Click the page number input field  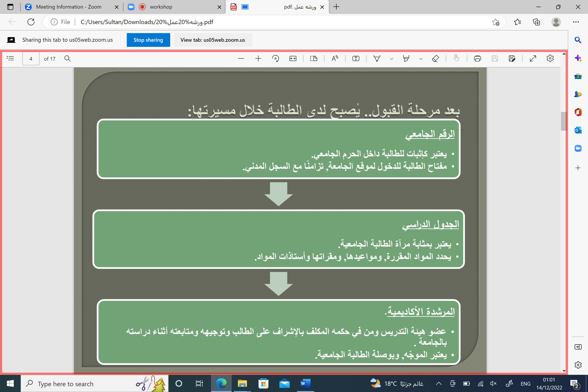coord(31,59)
